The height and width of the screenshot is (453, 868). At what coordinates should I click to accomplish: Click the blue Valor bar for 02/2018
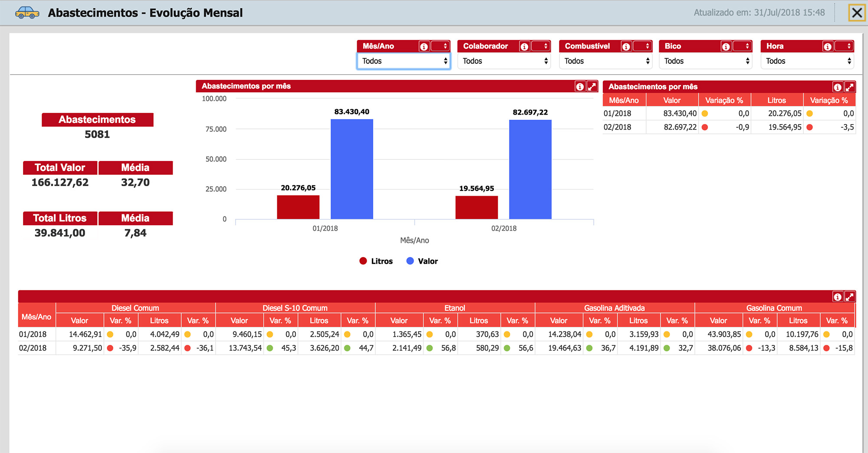(530, 169)
